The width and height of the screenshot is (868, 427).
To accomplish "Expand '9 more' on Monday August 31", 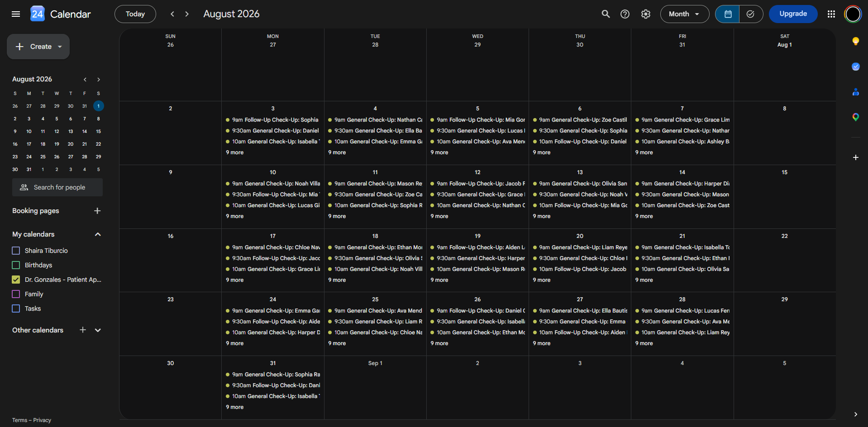I will pyautogui.click(x=235, y=407).
